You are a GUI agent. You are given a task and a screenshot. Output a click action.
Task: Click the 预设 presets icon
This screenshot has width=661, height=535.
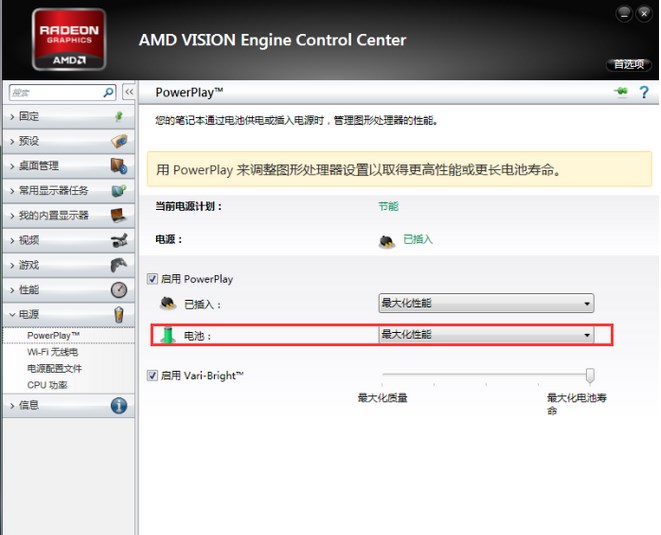(119, 141)
